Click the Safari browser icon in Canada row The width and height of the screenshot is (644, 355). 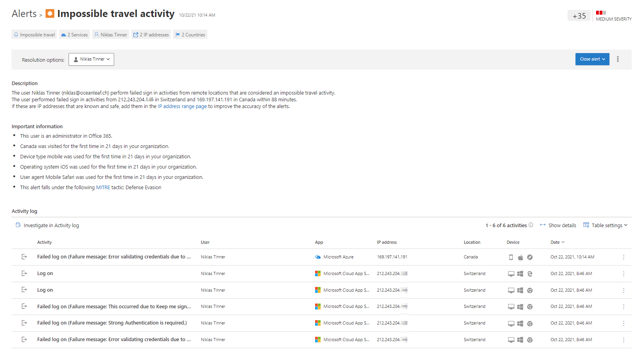coord(530,258)
